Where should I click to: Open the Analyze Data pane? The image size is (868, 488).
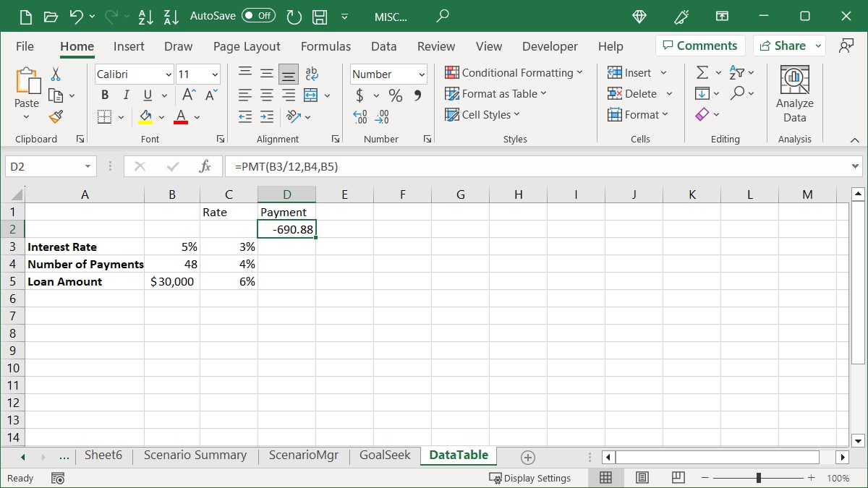(x=794, y=93)
